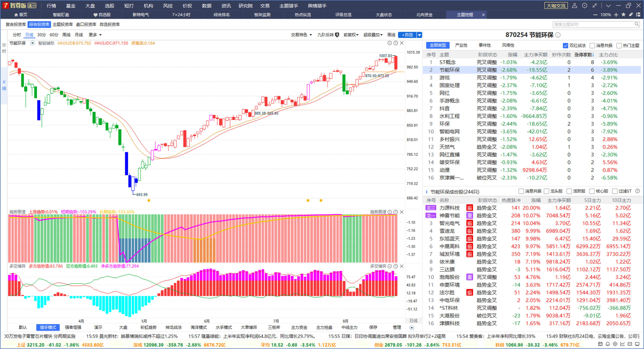Open the hexagon settings icon in title bar
The height and width of the screenshot is (349, 644).
(x=584, y=6)
